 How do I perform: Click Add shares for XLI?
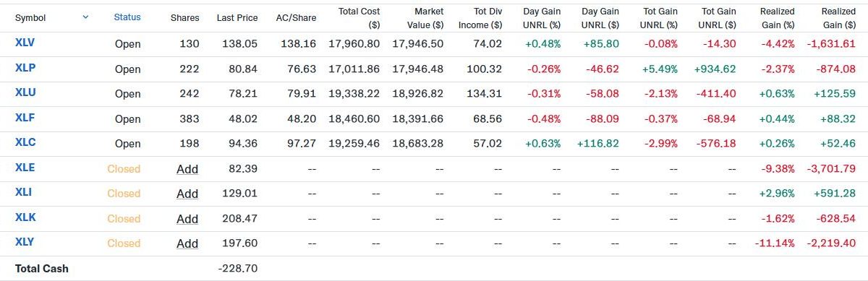point(187,194)
